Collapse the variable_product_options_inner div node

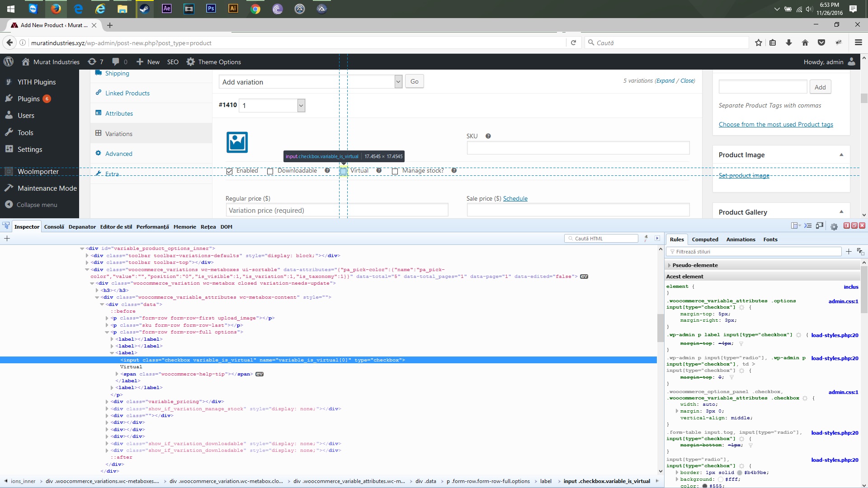[x=82, y=249]
